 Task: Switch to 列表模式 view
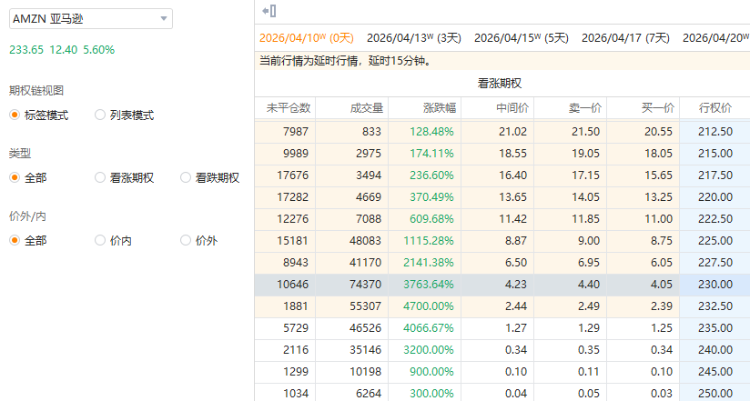[100, 115]
